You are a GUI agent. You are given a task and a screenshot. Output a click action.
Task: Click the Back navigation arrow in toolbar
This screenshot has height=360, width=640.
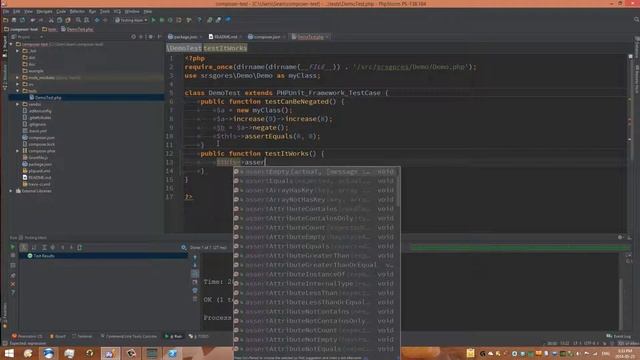97,20
